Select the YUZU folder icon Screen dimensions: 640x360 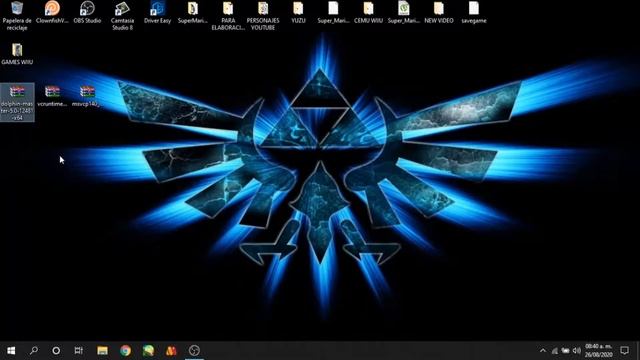(x=298, y=12)
